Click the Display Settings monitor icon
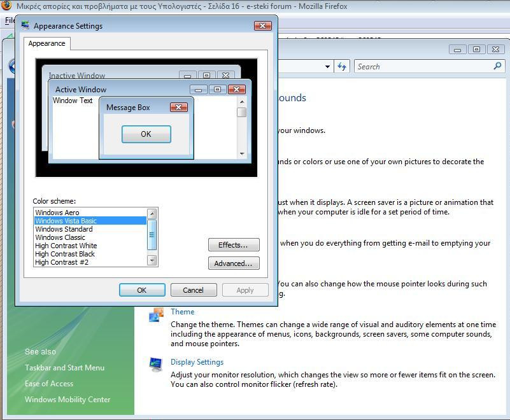 point(156,365)
